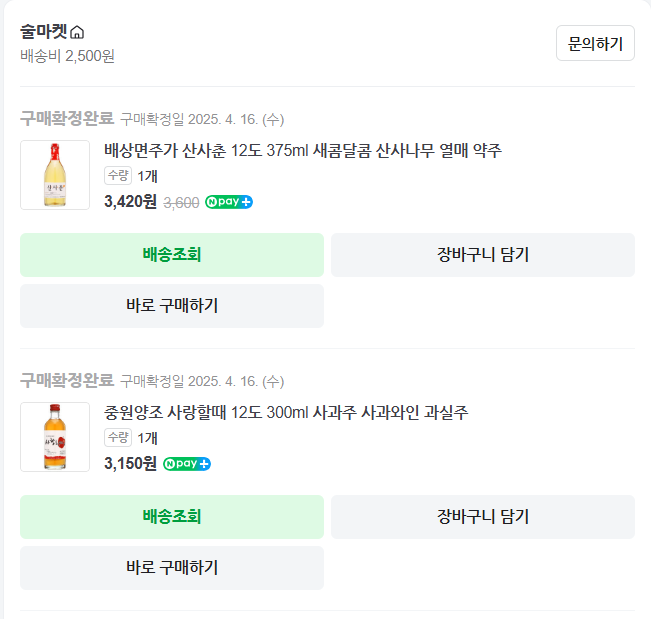Track delivery with 배송조회 for 사랑할때
Viewport: 651px width, 619px height.
pyautogui.click(x=172, y=517)
